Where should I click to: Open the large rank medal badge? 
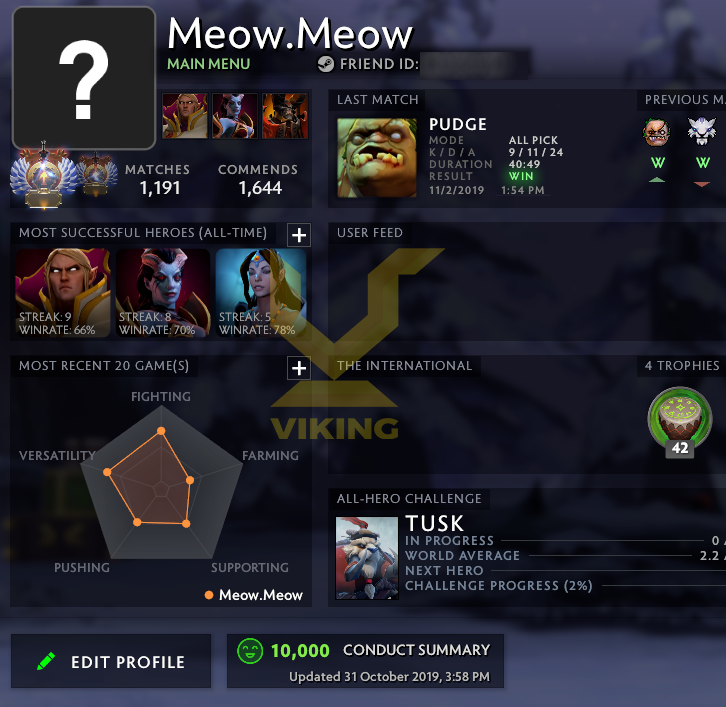point(44,176)
